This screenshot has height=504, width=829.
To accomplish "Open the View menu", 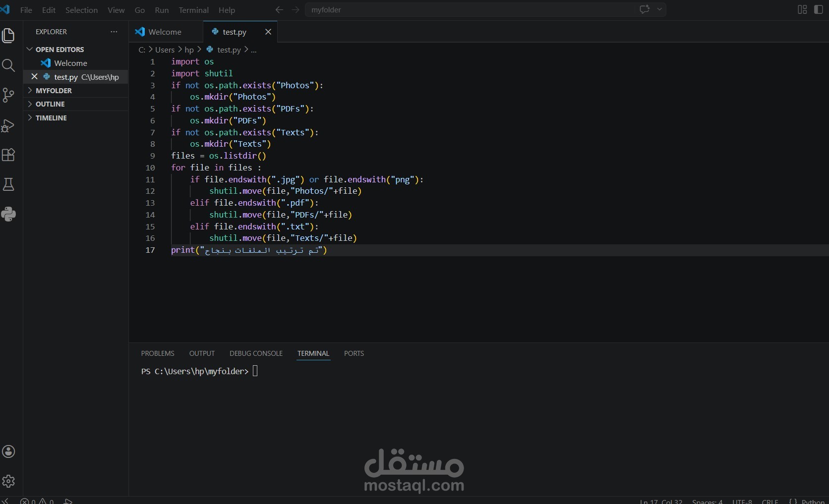I will click(116, 10).
